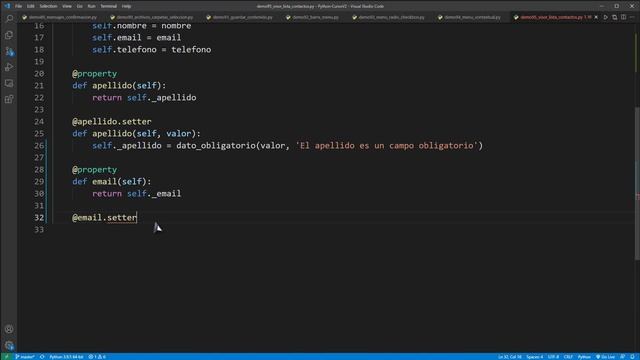Click '@property' decorator on line 20
The image size is (640, 360).
click(x=95, y=74)
